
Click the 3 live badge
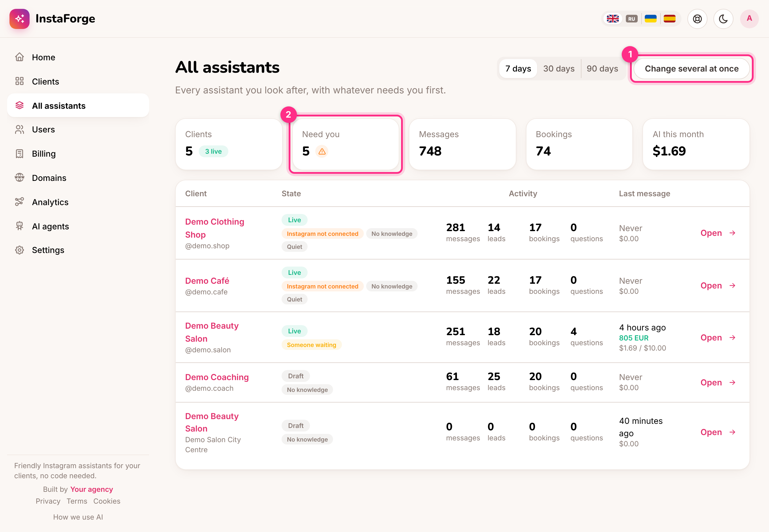213,151
